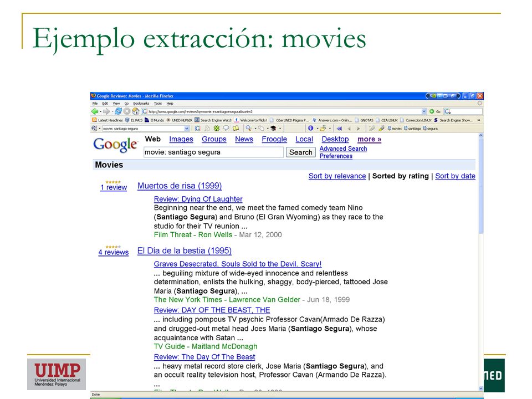Open Search Engine Watch bookmark
The height and width of the screenshot is (399, 532).
pos(213,120)
